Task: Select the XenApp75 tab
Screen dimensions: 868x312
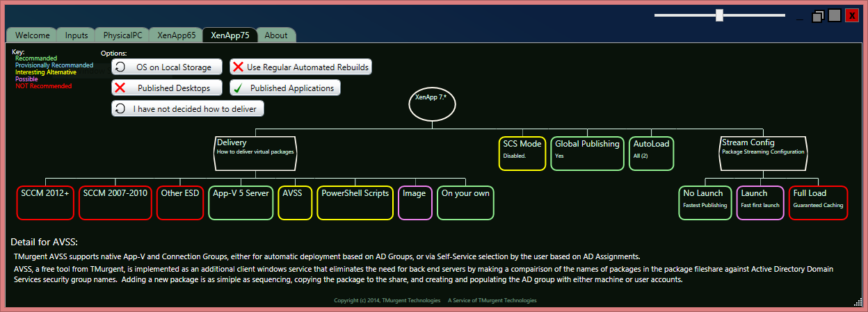Action: pyautogui.click(x=230, y=35)
